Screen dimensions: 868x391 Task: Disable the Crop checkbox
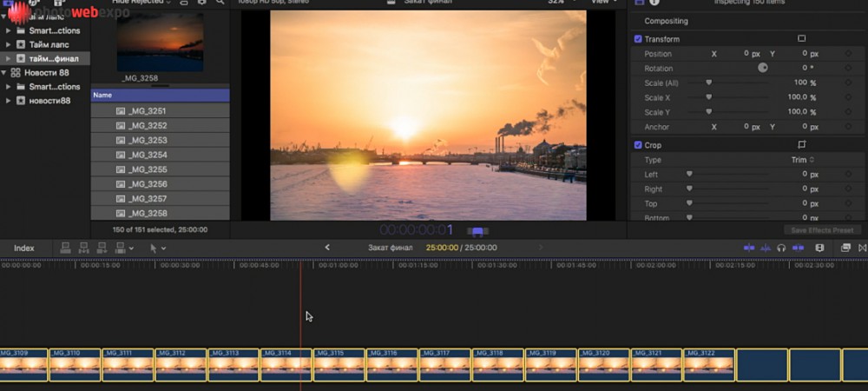click(x=638, y=145)
